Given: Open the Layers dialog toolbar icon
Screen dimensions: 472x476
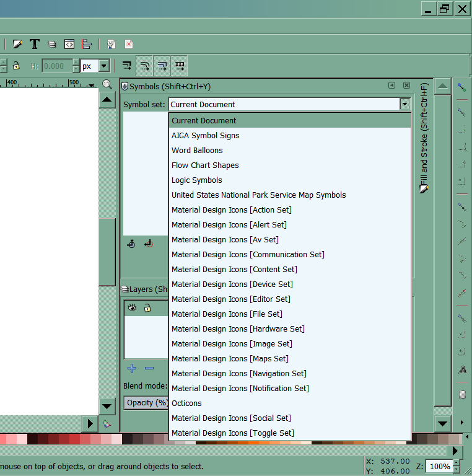Looking at the screenshot, I should tap(53, 44).
